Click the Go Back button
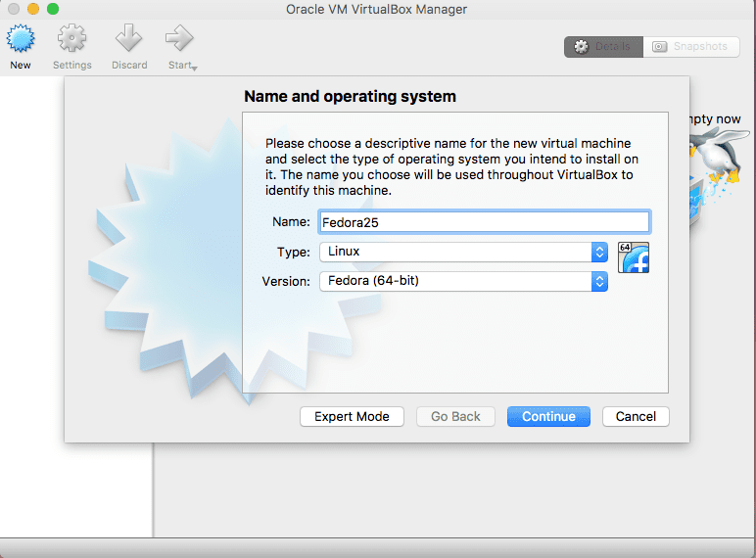Screen dimensions: 756x558 tap(455, 416)
